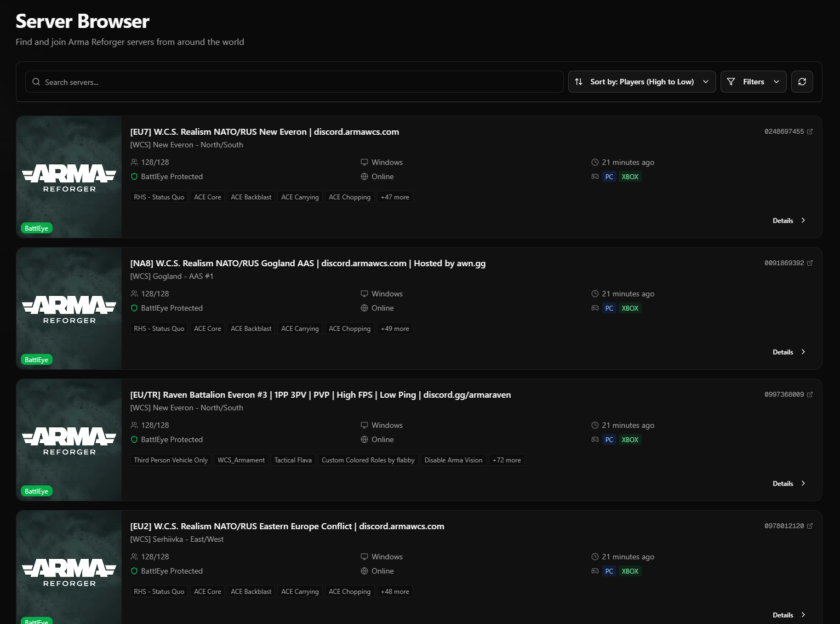
Task: Click the Windows monitor icon on Raven Battalion server
Action: tap(364, 425)
